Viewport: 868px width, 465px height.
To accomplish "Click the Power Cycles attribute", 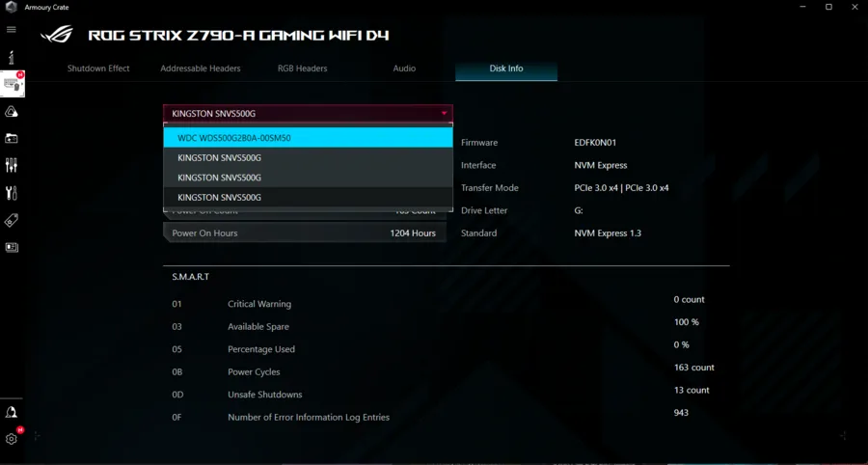I will click(x=254, y=372).
